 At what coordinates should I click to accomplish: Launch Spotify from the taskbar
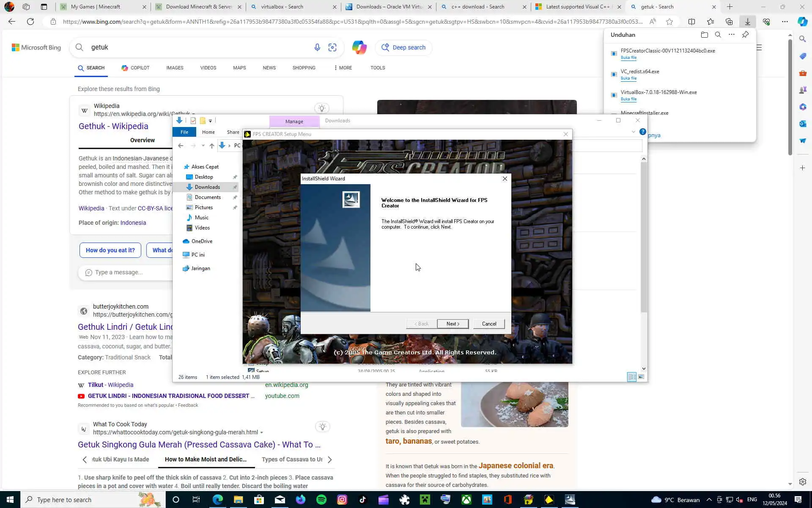321,500
